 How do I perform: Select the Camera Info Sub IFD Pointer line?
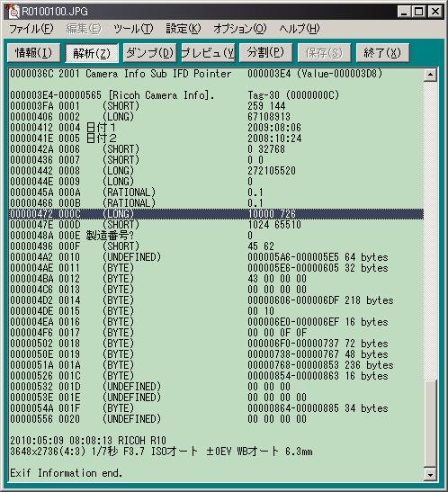[217, 74]
